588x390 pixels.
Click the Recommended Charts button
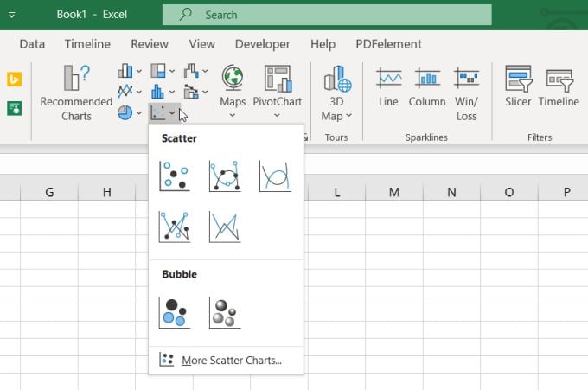point(76,93)
